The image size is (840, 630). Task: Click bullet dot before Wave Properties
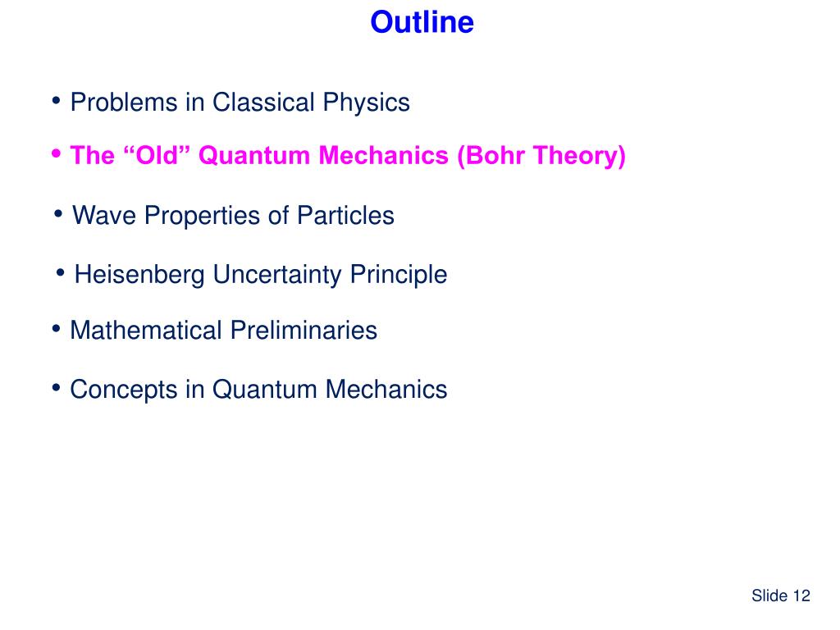tap(58, 214)
